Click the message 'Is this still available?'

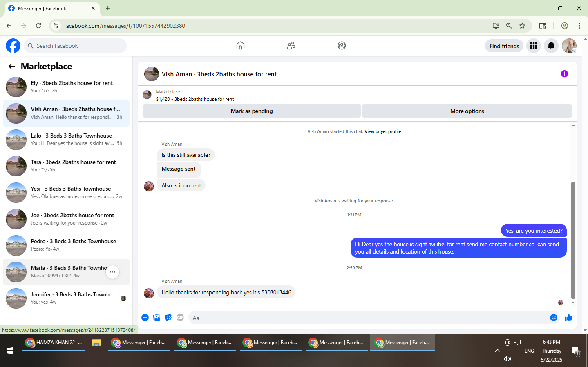pos(186,155)
